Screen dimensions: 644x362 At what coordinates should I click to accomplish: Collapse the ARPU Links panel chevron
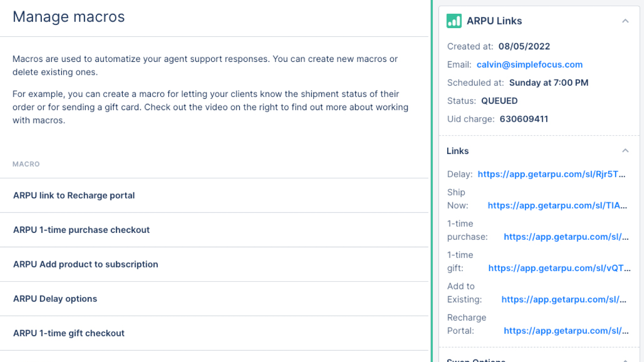coord(625,21)
